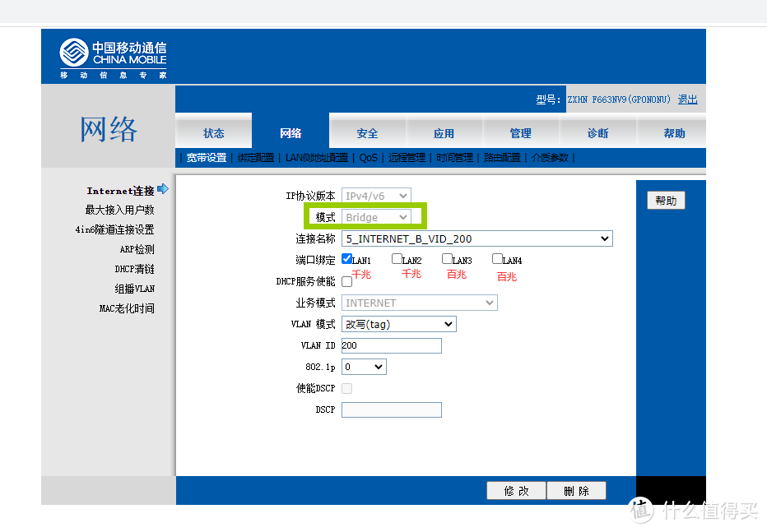The image size is (767, 532).
Task: Switch to the 管理 tab
Action: click(x=521, y=132)
